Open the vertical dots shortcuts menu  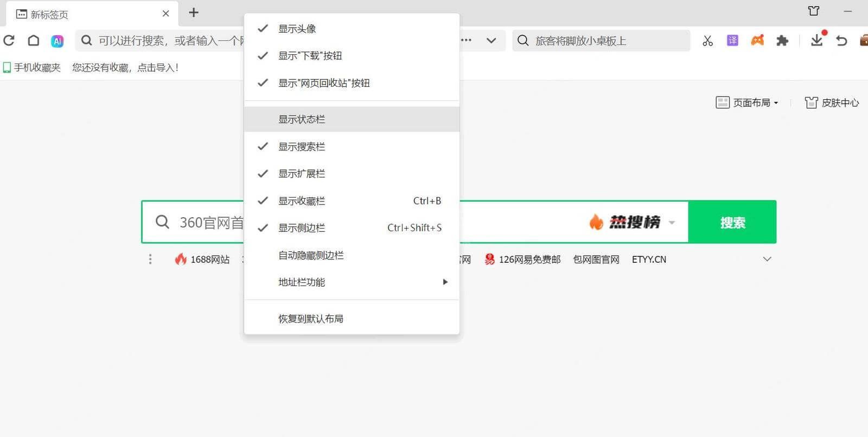[x=150, y=259]
